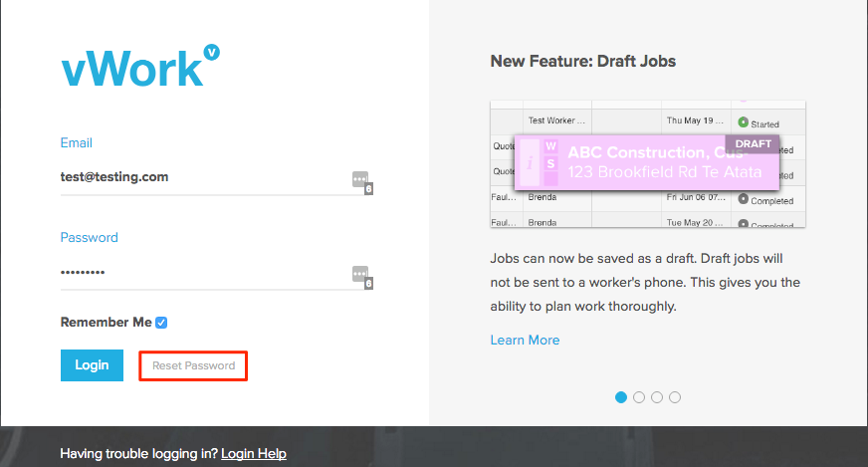
Task: Open password manager icon in Password field
Action: click(362, 277)
